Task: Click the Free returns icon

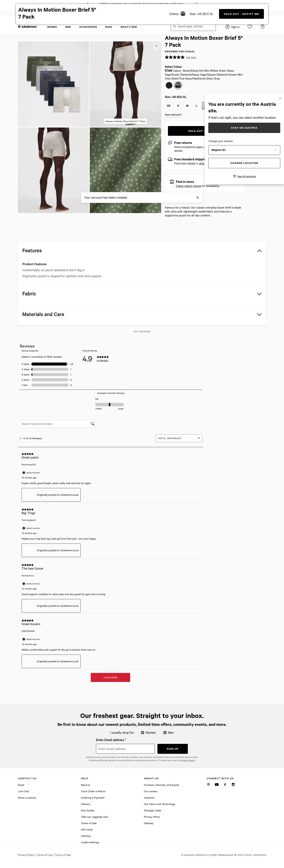Action: 170,143
